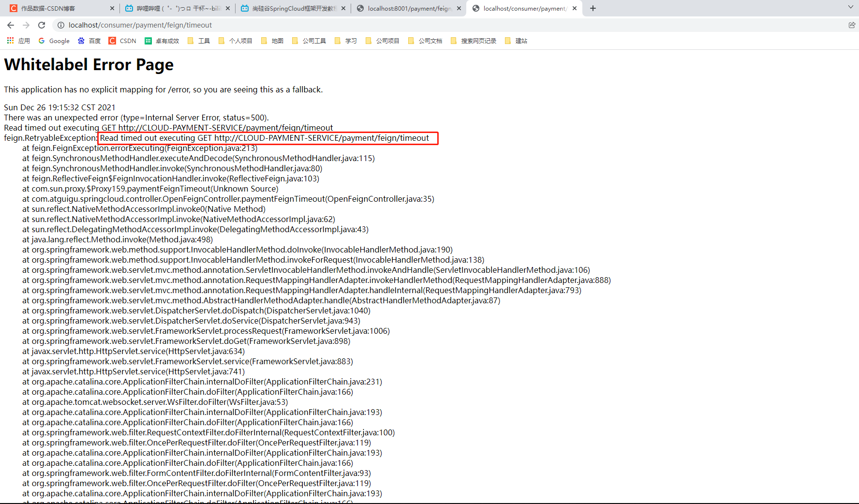The width and height of the screenshot is (859, 504).
Task: Click the Whitelabel Error Page heading
Action: pyautogui.click(x=89, y=64)
